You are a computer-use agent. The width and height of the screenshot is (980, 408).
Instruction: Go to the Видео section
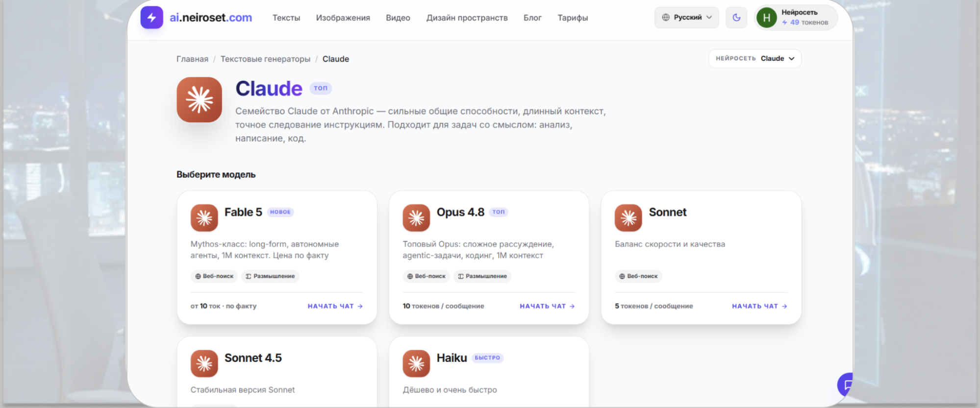pos(398,18)
